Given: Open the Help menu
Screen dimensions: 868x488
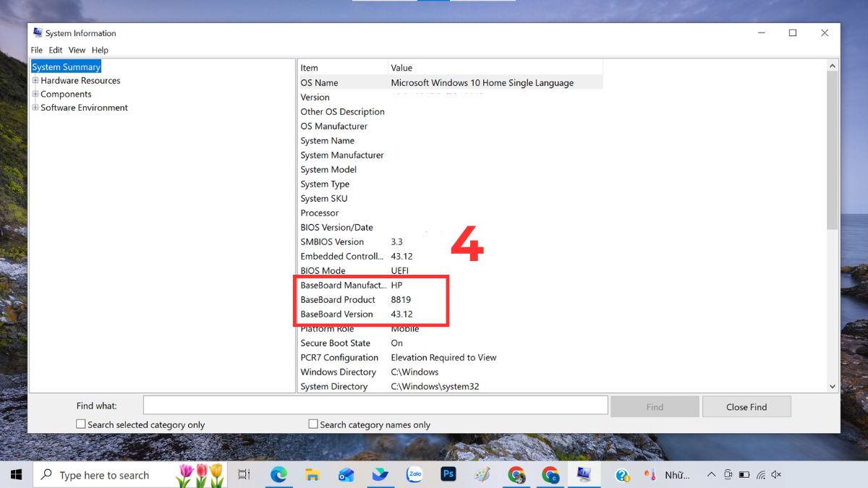Looking at the screenshot, I should [100, 50].
